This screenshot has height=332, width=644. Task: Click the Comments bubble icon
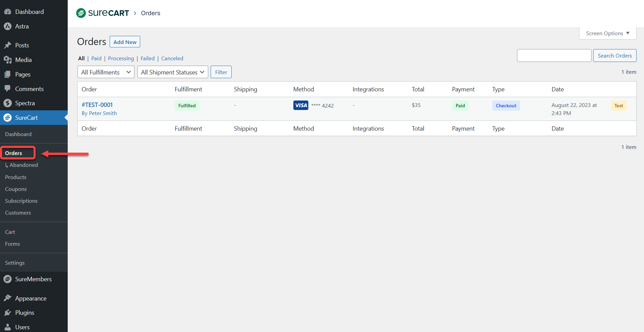tap(7, 89)
